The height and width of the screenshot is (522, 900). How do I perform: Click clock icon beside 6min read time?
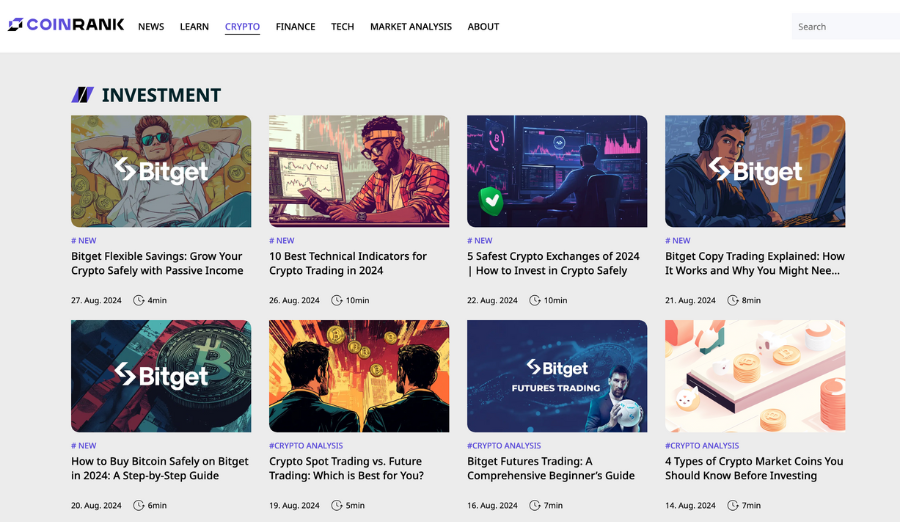pos(138,505)
